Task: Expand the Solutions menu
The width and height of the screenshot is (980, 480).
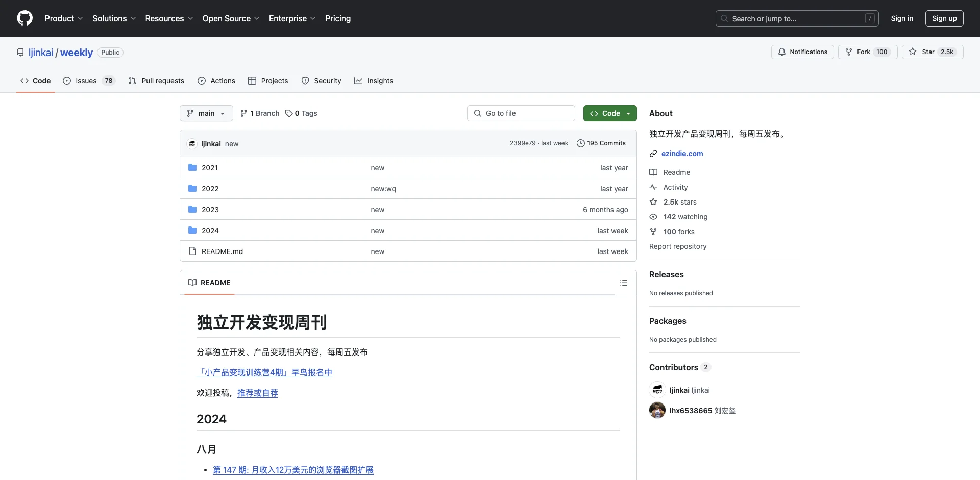Action: (114, 18)
